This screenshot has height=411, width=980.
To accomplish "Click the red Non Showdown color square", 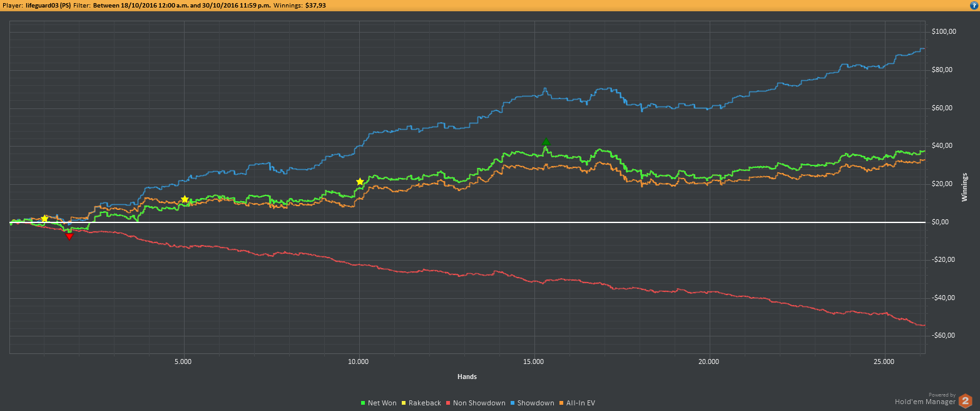I will coord(449,403).
